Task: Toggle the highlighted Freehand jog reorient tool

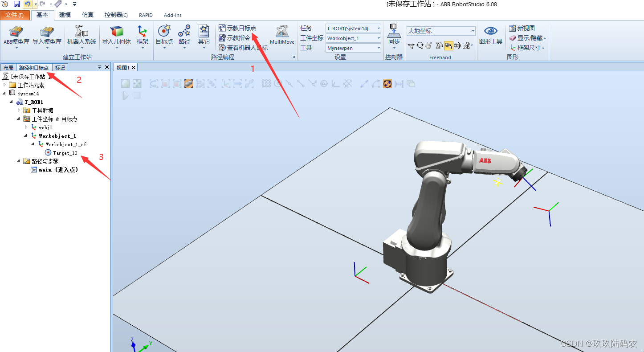Action: 448,45
